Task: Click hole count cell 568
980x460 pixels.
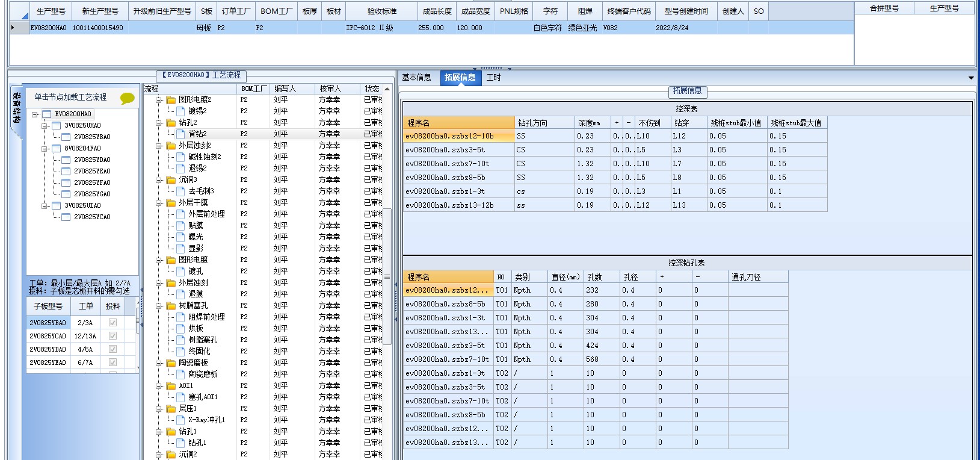Action: pos(602,359)
